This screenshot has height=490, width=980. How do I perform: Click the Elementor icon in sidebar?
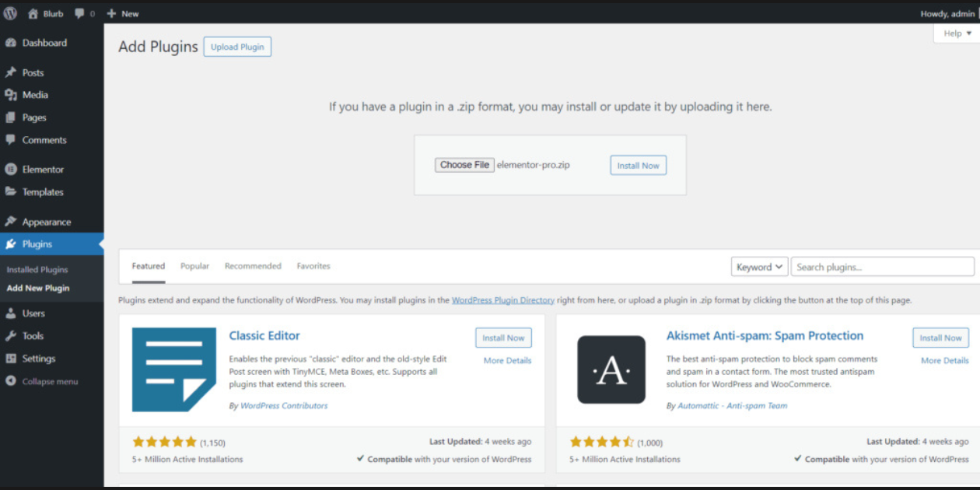[x=11, y=169]
